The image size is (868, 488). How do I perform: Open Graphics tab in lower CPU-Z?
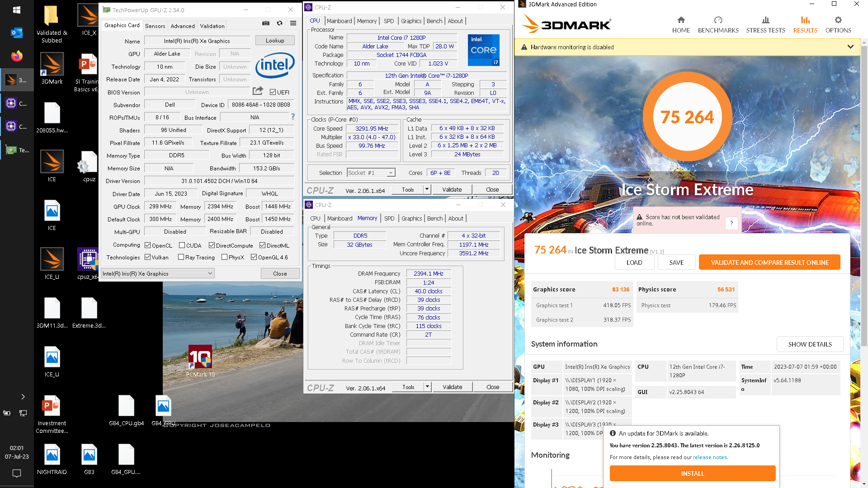click(x=411, y=218)
